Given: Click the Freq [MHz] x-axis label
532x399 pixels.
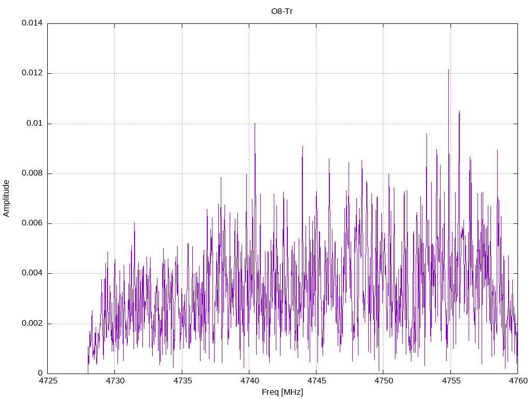Looking at the screenshot, I should pos(282,392).
